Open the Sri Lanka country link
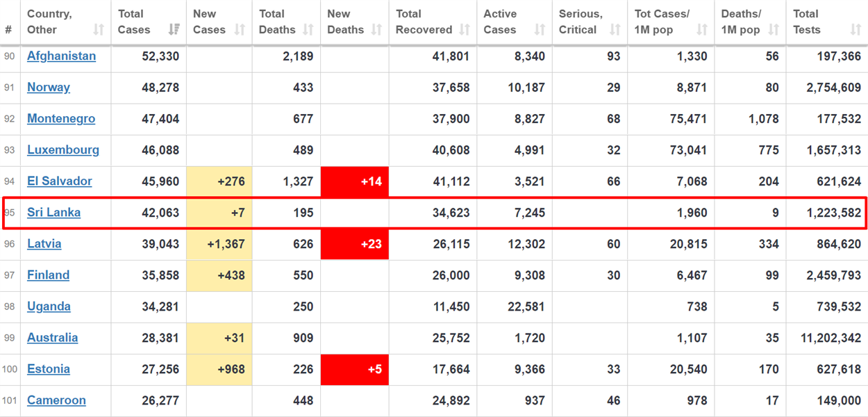 (x=53, y=213)
